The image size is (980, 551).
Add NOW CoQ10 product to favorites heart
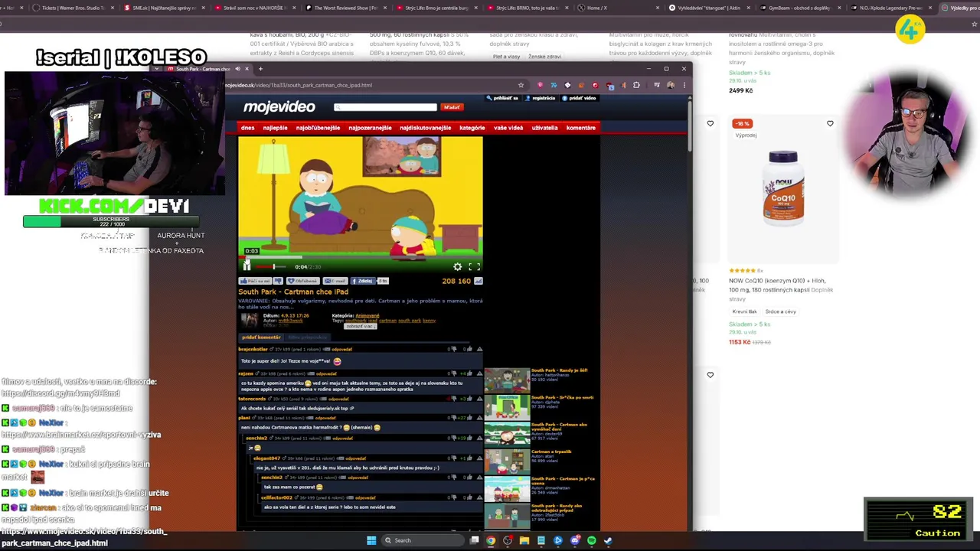(830, 123)
